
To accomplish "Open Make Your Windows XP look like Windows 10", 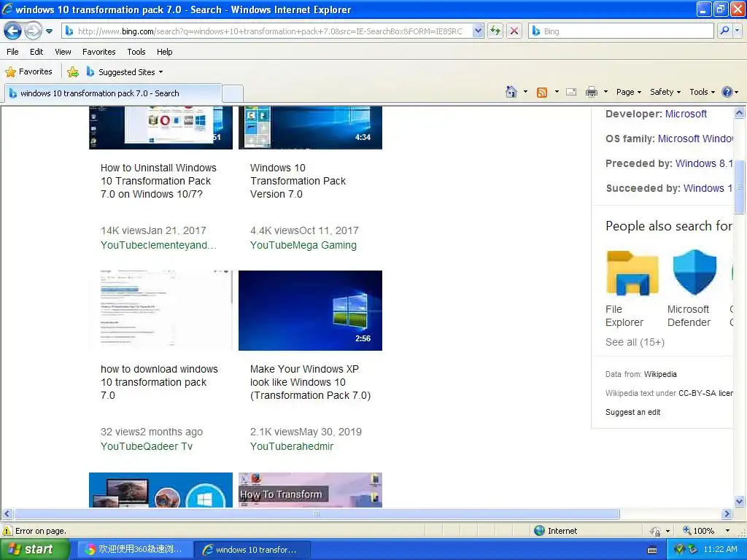I will (x=310, y=382).
